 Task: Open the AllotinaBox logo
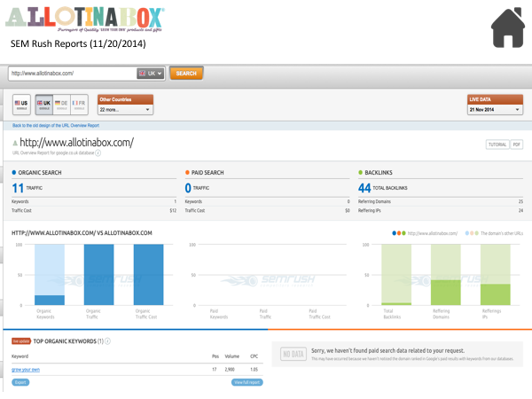[x=85, y=19]
